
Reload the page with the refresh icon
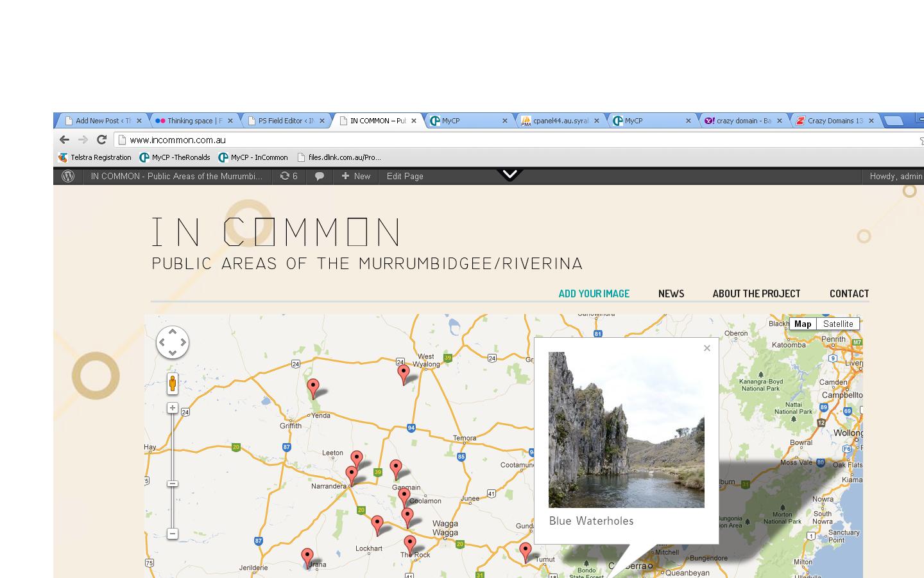point(101,139)
